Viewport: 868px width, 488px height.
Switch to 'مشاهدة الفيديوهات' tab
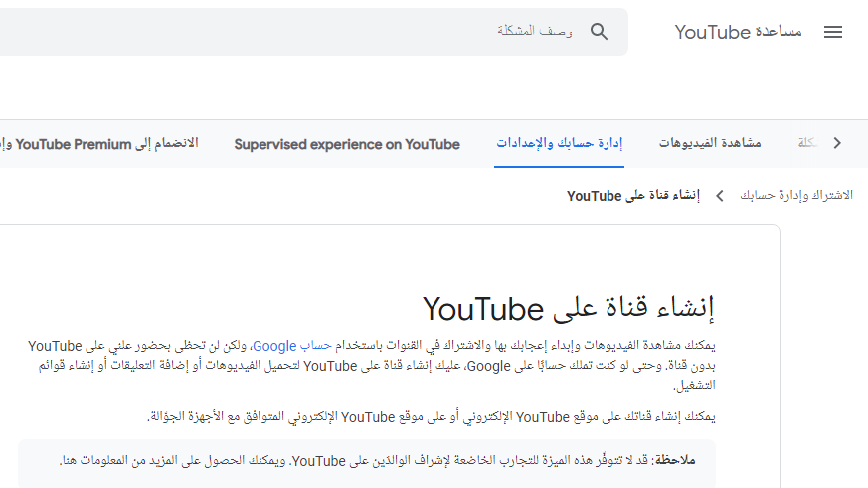tap(710, 143)
